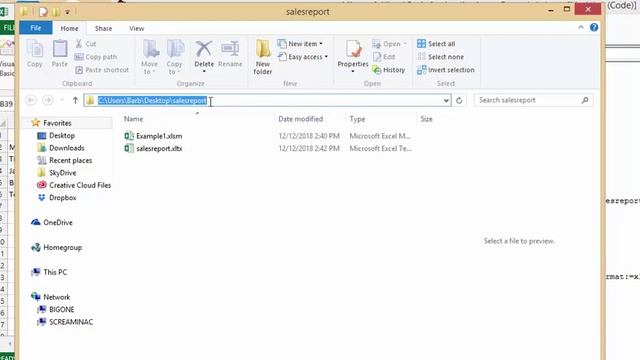This screenshot has height=360, width=640.
Task: Click the Open command in ribbon
Action: 389,44
